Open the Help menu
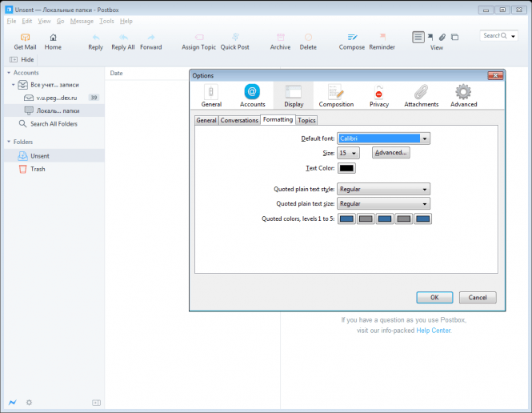This screenshot has height=413, width=532. [x=126, y=21]
